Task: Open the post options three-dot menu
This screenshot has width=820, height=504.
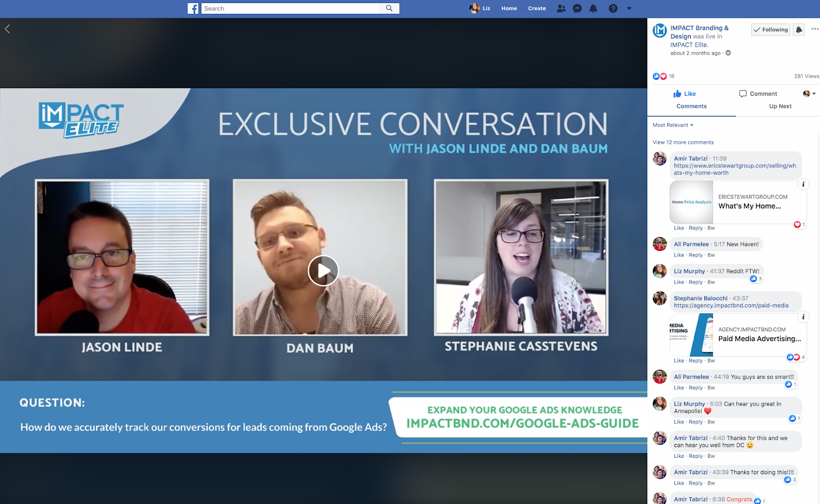Action: 815,29
